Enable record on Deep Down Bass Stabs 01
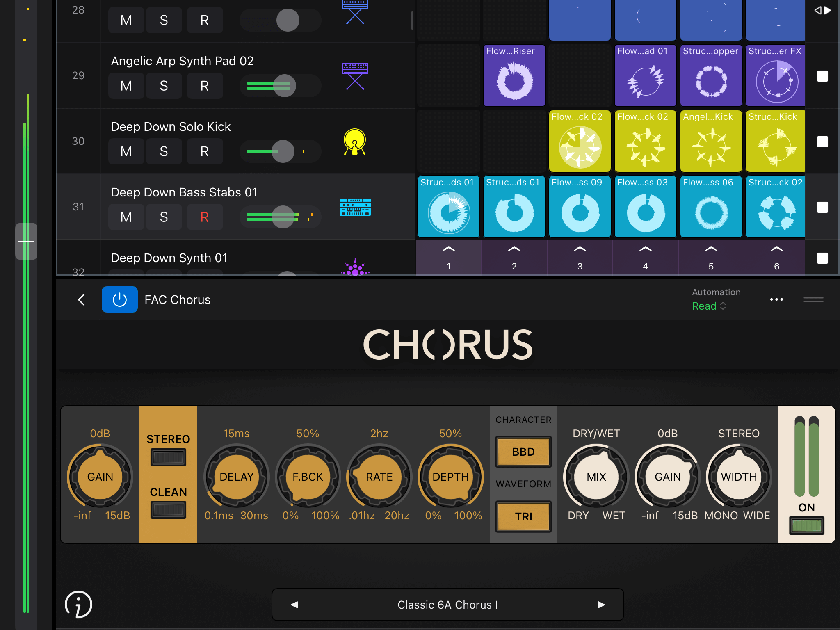 [204, 217]
